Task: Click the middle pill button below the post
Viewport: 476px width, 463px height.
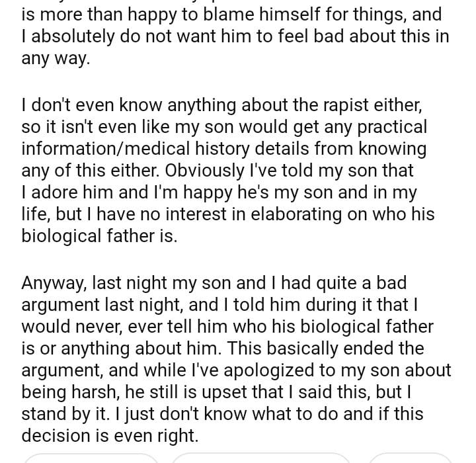Action: pos(260,457)
